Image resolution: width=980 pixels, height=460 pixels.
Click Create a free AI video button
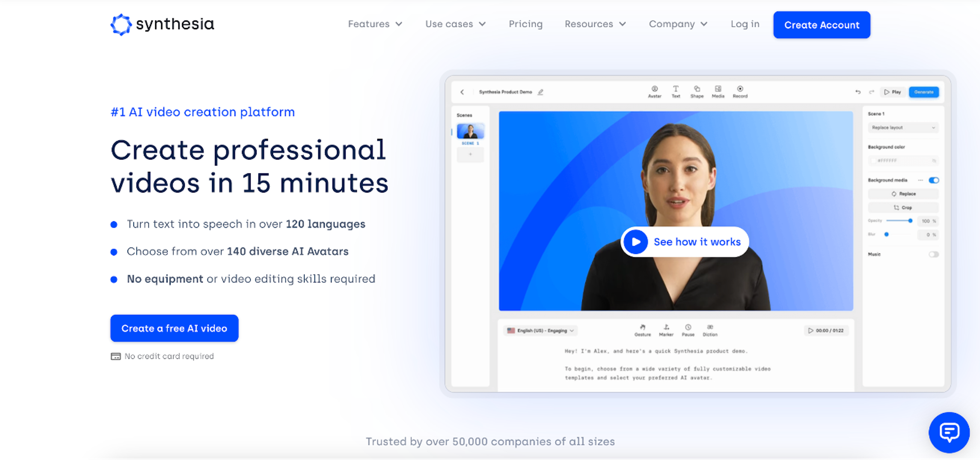pos(174,328)
